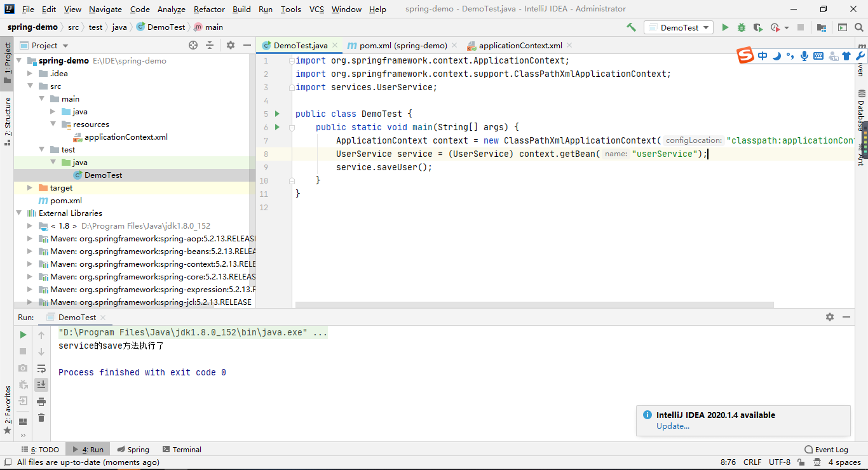Toggle Scroll to End in Run console
The width and height of the screenshot is (868, 470).
(x=41, y=385)
